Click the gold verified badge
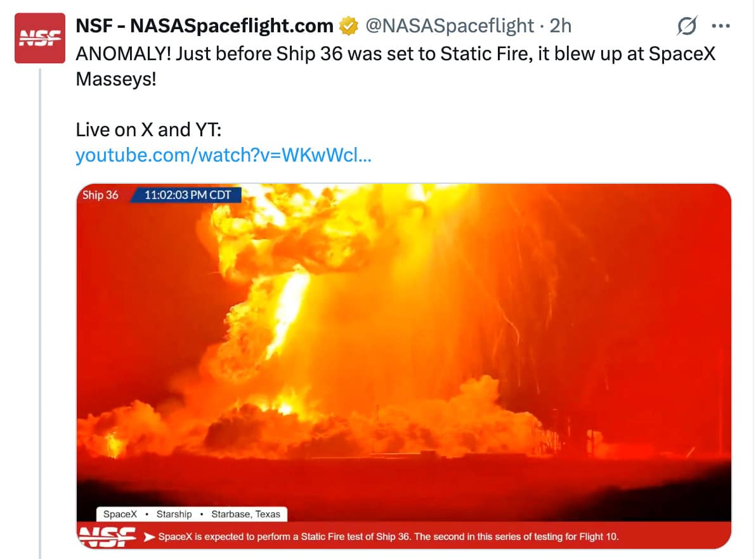The image size is (756, 559). 349,26
